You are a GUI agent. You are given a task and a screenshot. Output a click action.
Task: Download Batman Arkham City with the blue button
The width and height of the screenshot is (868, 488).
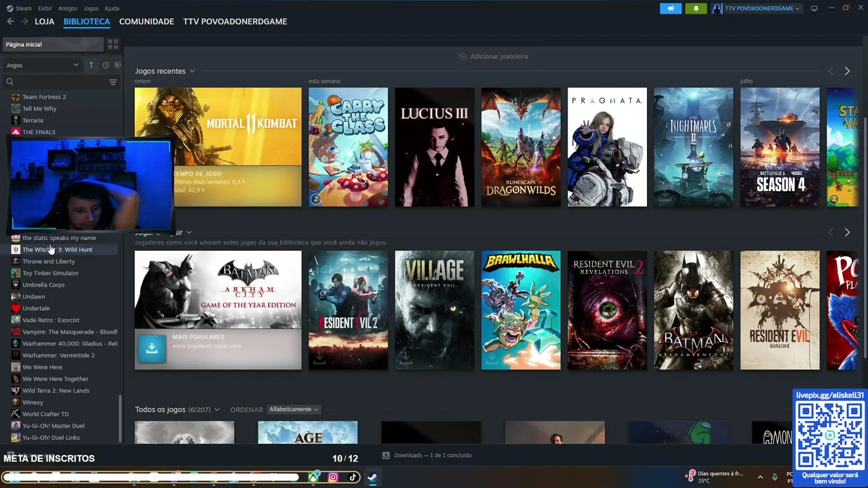(152, 348)
